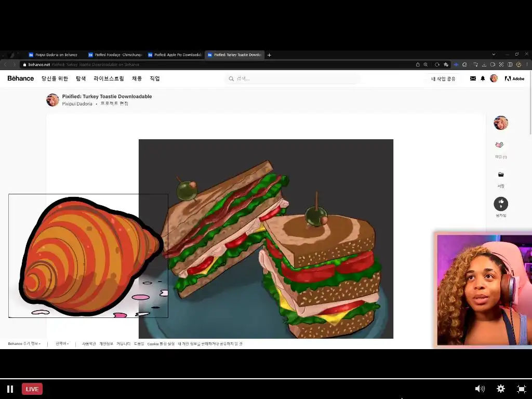Open the browser three-dot menu
The height and width of the screenshot is (399, 532).
click(x=527, y=64)
